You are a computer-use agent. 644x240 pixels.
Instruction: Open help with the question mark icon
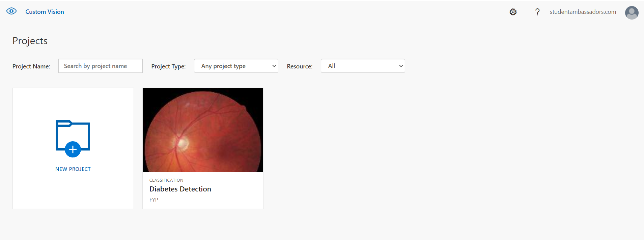(537, 12)
